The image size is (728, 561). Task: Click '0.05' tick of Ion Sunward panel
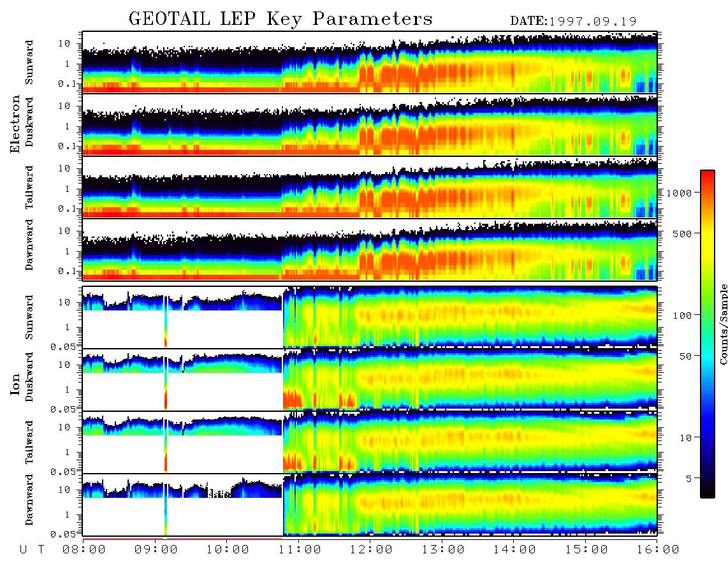point(62,346)
